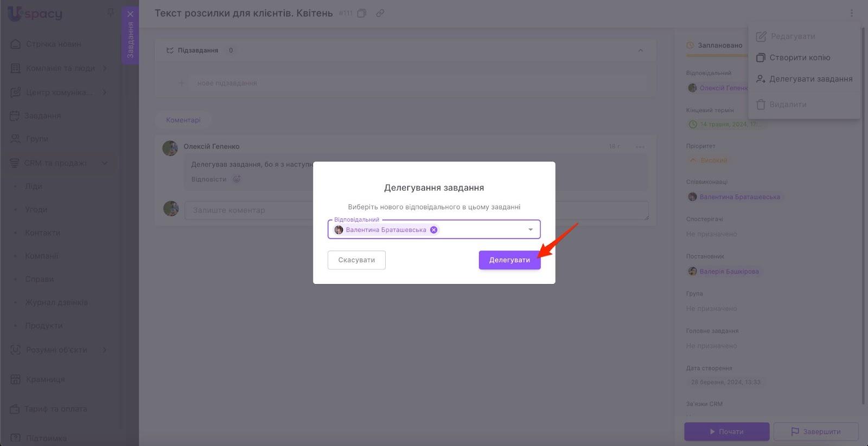Open Справи in the sidebar
The image size is (868, 446).
40,279
